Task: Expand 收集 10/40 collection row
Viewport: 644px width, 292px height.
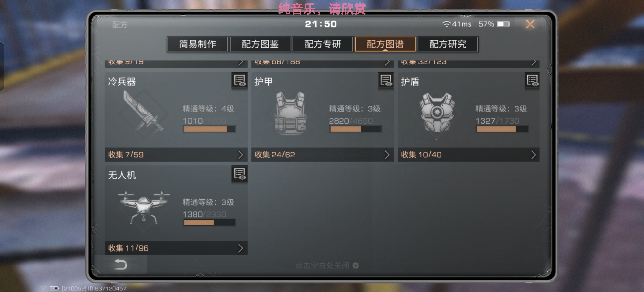Action: coord(468,155)
